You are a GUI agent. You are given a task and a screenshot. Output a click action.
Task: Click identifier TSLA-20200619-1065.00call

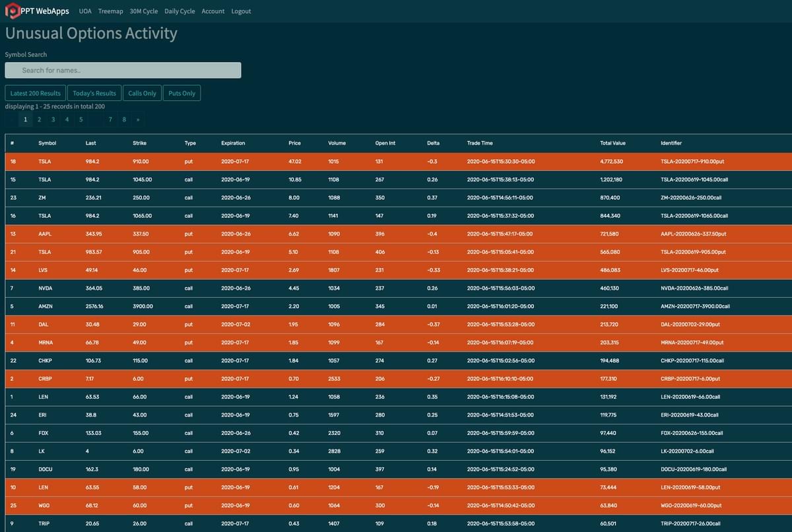point(694,216)
